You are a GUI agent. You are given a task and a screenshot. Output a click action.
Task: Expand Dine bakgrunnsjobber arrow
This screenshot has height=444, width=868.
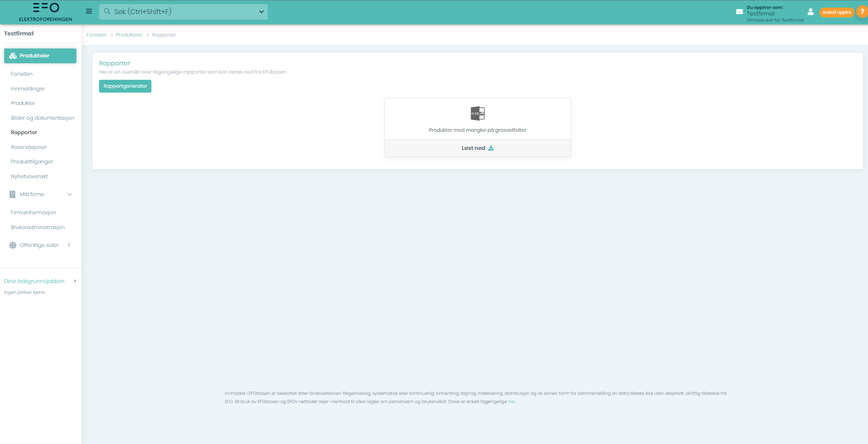(75, 281)
